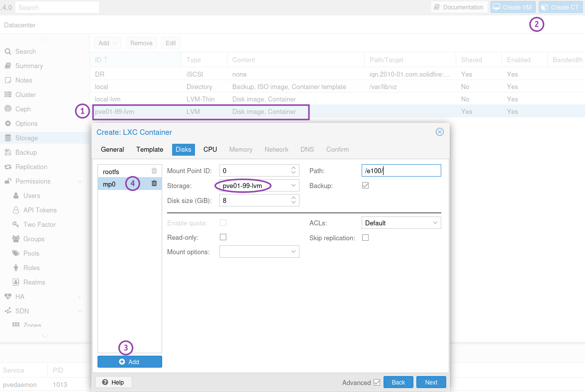
Task: Collapse the SDN sidebar section
Action: click(80, 311)
